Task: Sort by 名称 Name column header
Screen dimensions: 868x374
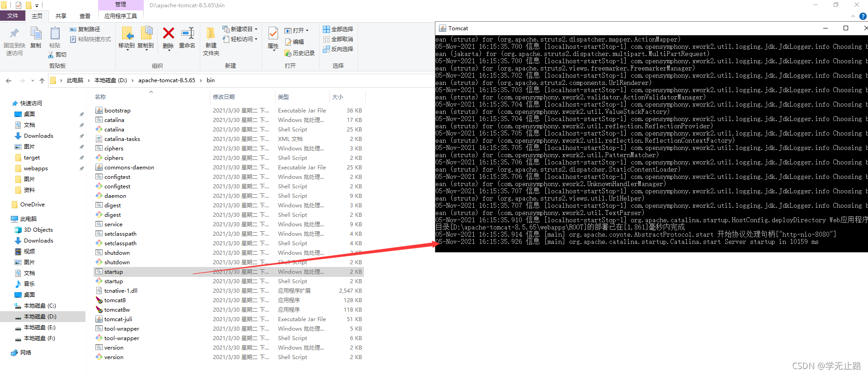Action: 100,97
